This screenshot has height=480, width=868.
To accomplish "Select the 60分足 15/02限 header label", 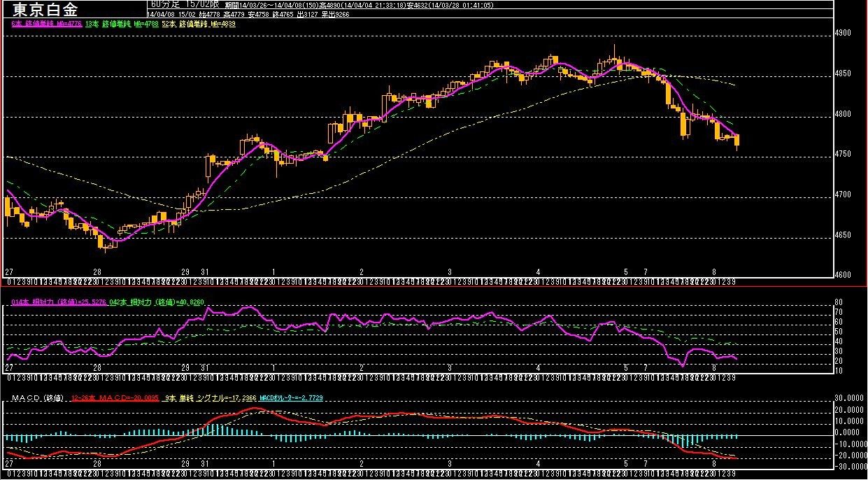I will coord(185,4).
